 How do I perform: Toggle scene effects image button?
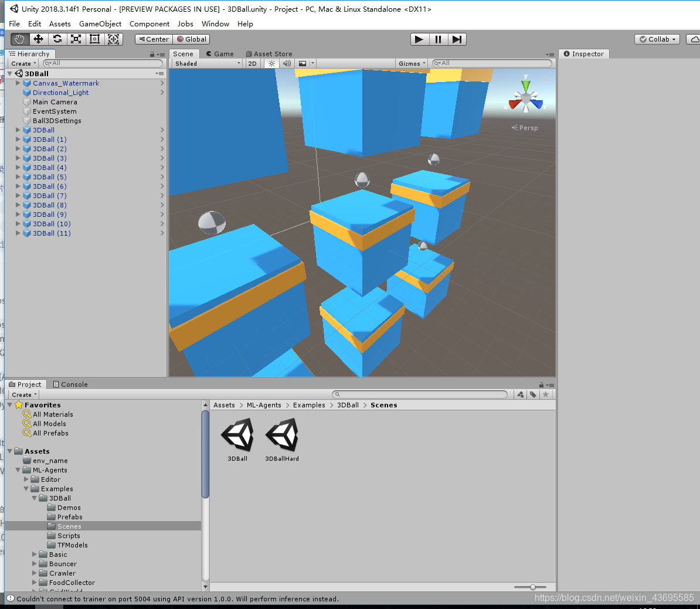pyautogui.click(x=303, y=63)
